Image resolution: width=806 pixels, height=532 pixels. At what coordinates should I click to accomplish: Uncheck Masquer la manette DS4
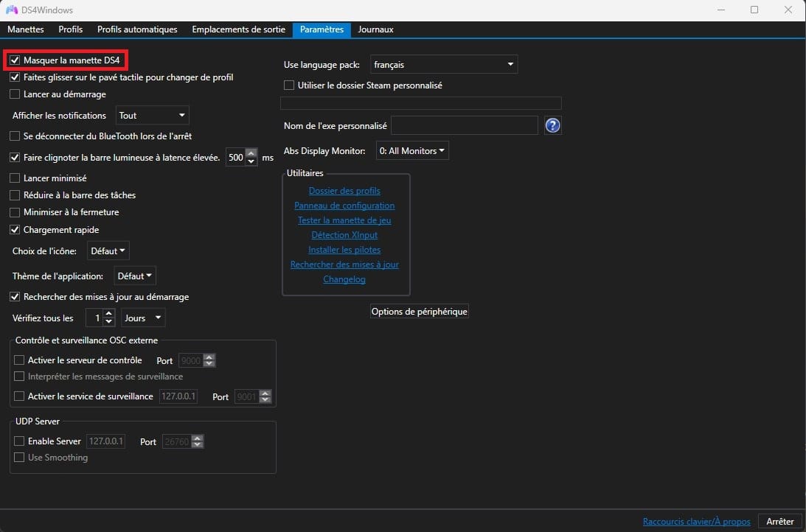click(x=15, y=60)
